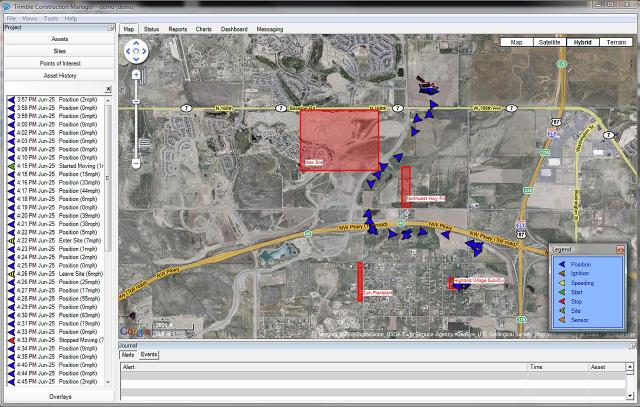
Task: Click the Sensor icon in Legend
Action: coord(562,320)
